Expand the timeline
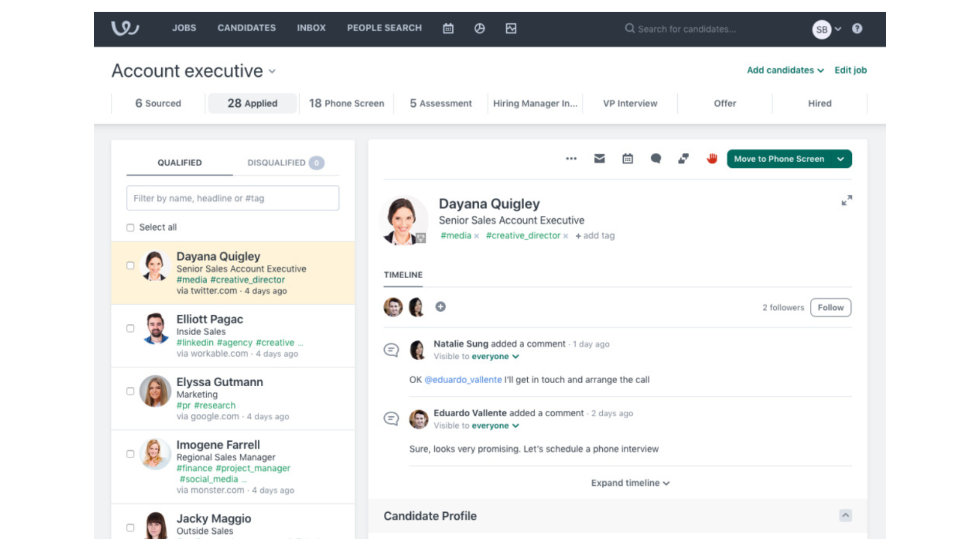The width and height of the screenshot is (980, 551). tap(630, 483)
